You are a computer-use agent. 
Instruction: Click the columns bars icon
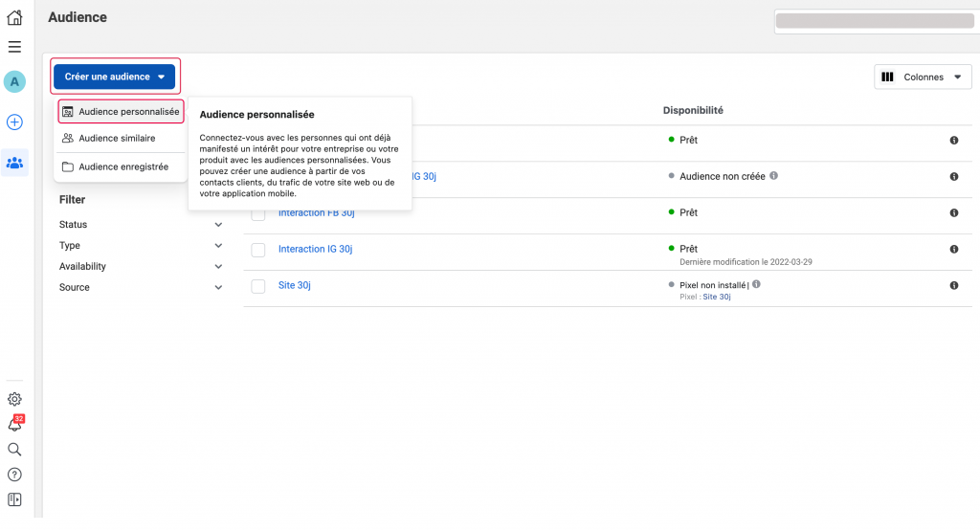point(887,77)
